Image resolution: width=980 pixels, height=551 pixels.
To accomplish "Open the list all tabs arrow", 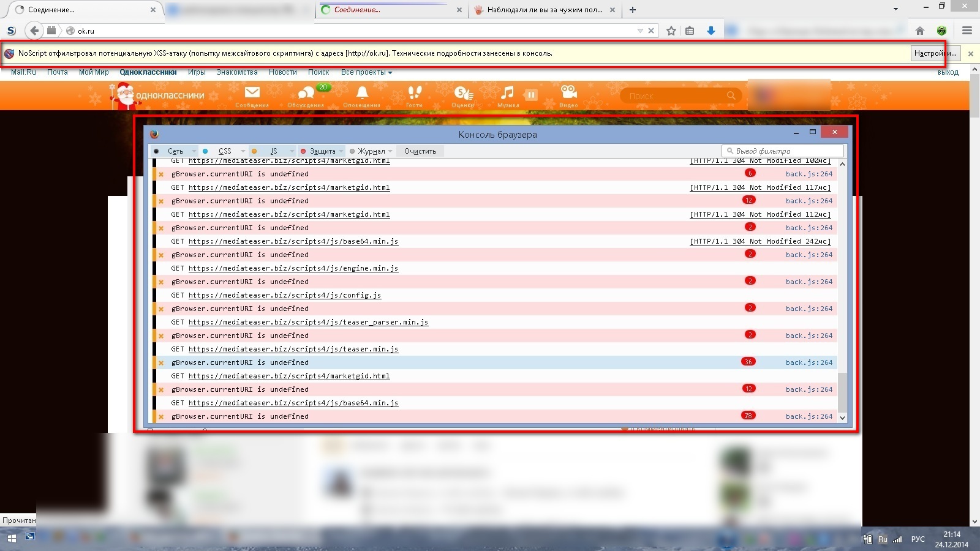I will (895, 9).
